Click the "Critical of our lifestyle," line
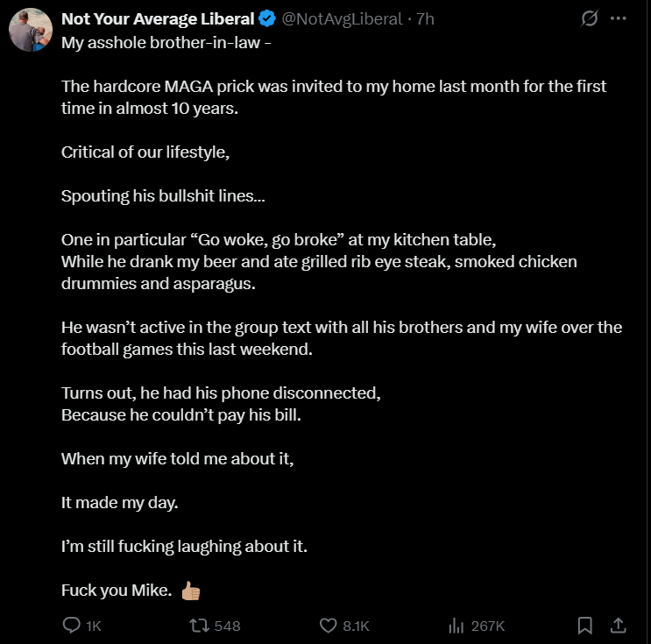The height and width of the screenshot is (644, 651). (145, 152)
